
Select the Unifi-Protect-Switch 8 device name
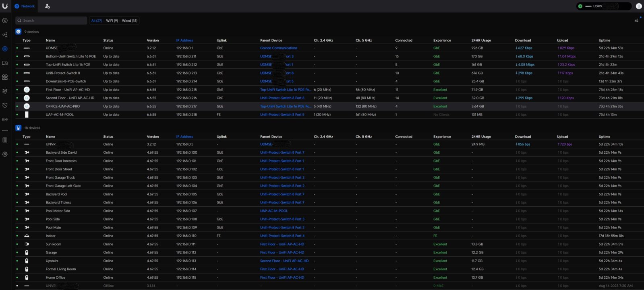[x=63, y=73]
